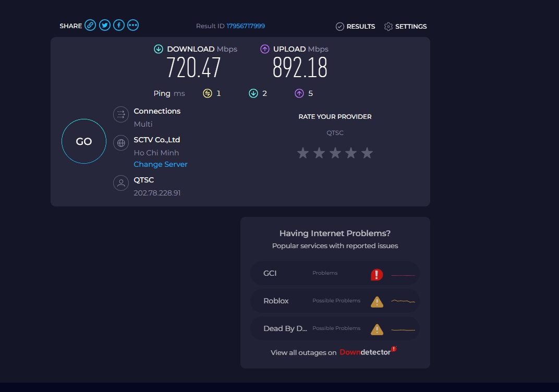Share result on Twitter
Viewport: 559px width, 392px height.
coord(104,26)
